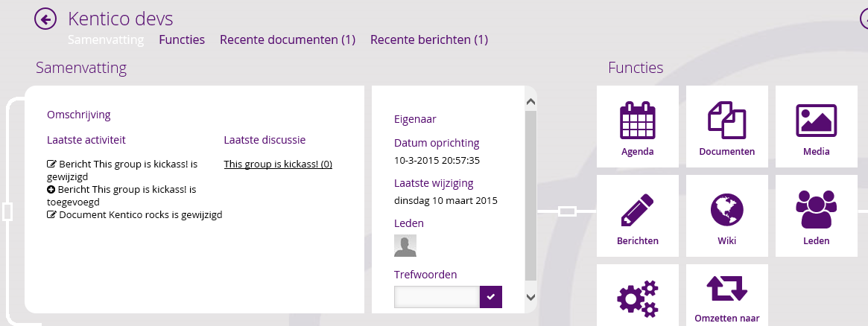Click the scrollbar down arrow in summary panel
Screen dimensions: 868x326
click(530, 297)
